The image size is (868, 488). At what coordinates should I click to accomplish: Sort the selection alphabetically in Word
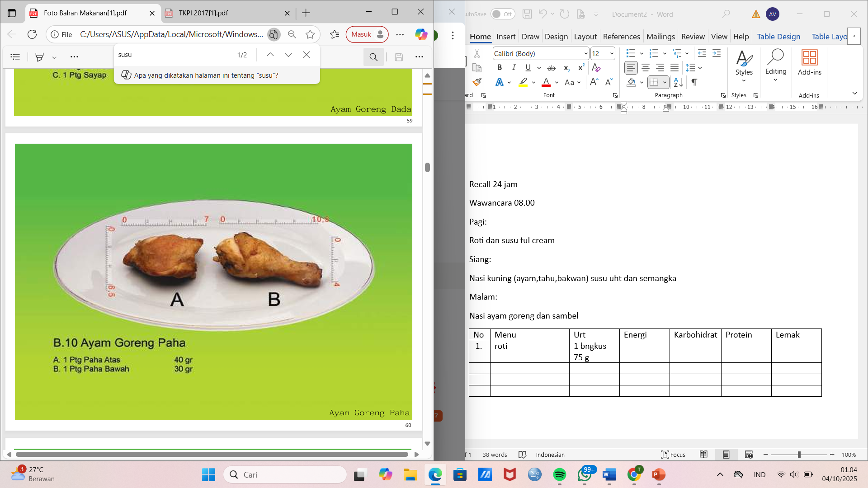point(679,82)
